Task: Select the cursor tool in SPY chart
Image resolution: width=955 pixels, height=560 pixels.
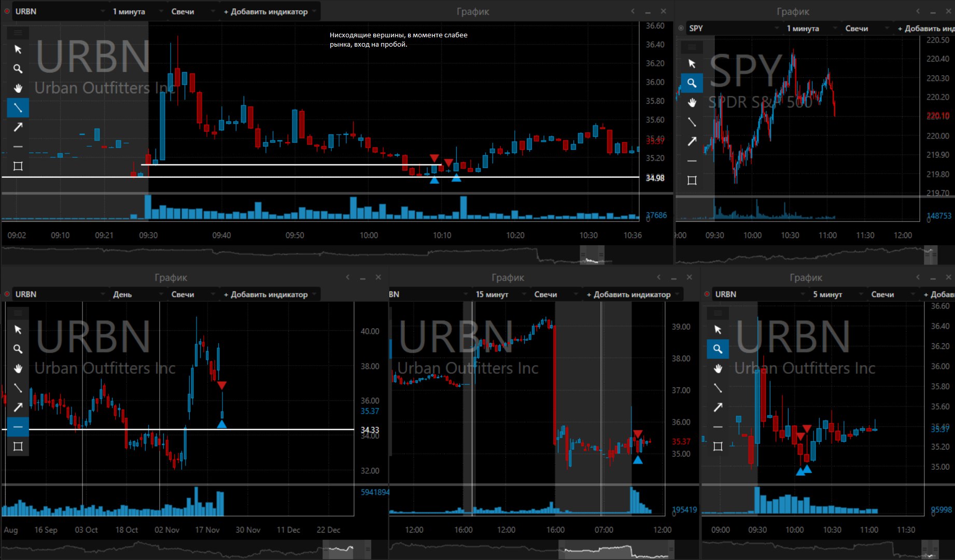Action: pyautogui.click(x=692, y=63)
